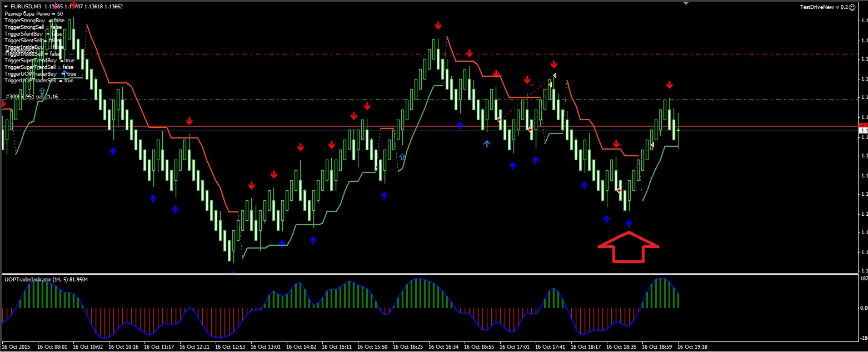Click the current price marker on price scale
This screenshot has height=352, width=868.
(x=863, y=130)
